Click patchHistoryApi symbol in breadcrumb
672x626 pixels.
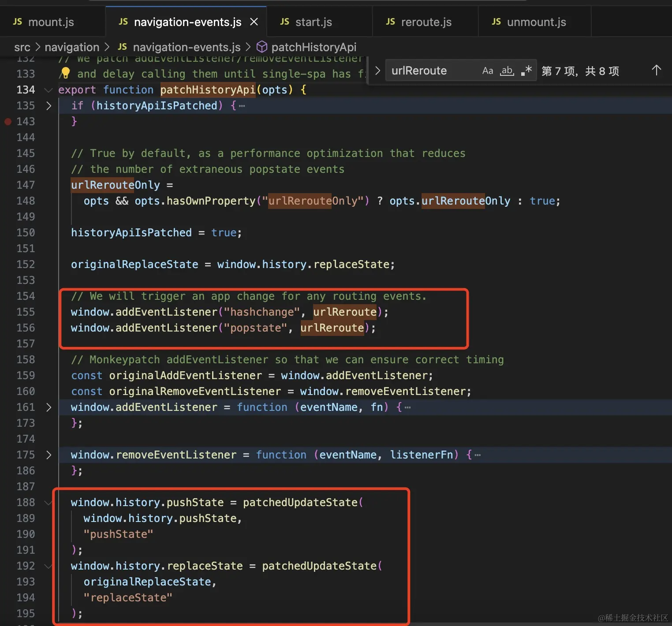tap(314, 47)
